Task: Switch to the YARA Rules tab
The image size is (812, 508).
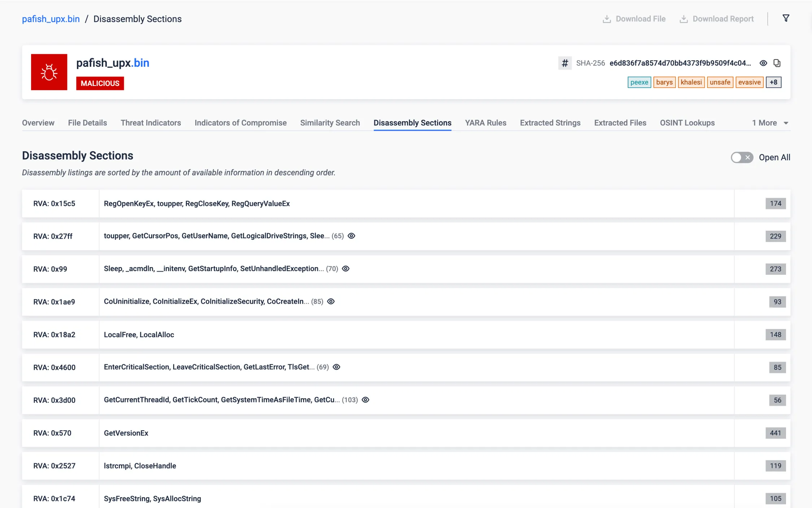Action: pos(485,123)
